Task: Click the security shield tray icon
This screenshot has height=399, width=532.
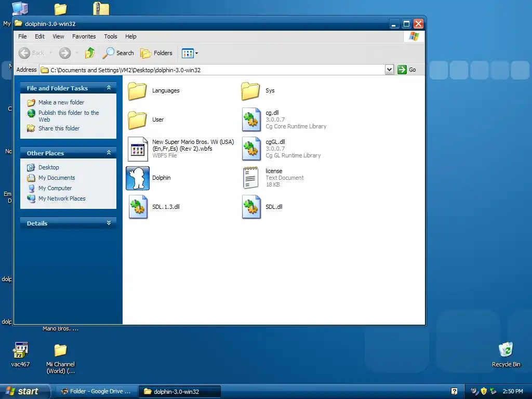Action: click(484, 391)
